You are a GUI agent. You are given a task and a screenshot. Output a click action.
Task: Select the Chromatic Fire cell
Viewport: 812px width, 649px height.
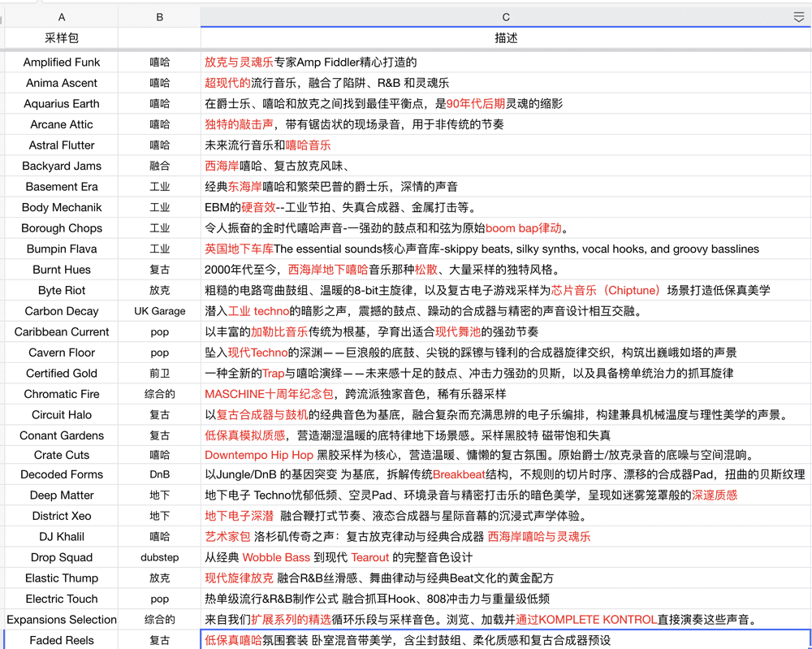click(x=61, y=394)
